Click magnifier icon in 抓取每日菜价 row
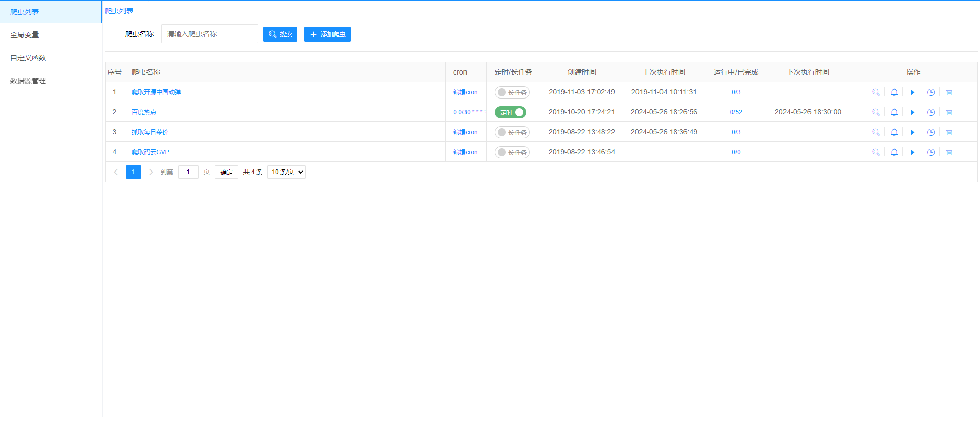This screenshot has height=439, width=980. pyautogui.click(x=876, y=132)
